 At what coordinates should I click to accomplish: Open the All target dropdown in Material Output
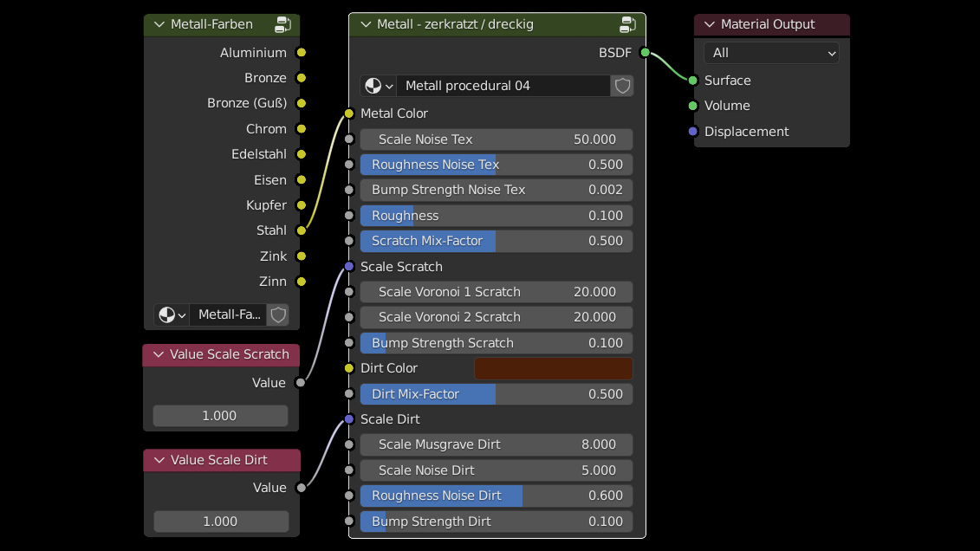click(x=771, y=54)
